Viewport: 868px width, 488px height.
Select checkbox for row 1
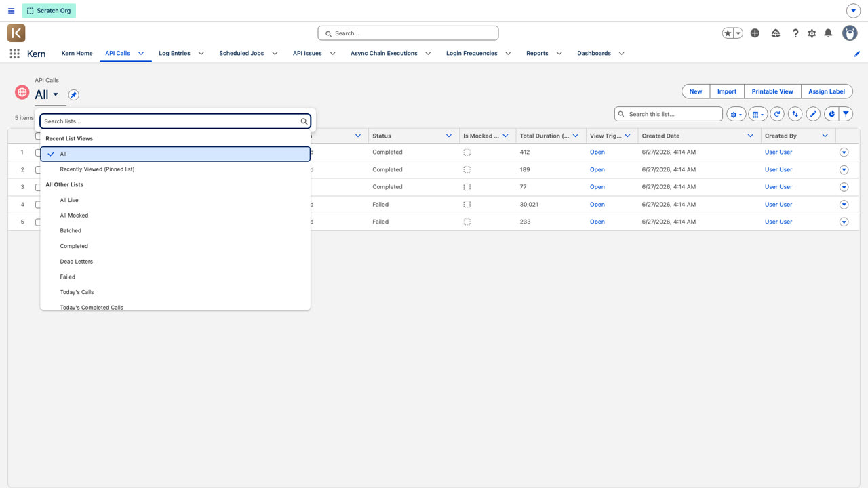coord(38,152)
